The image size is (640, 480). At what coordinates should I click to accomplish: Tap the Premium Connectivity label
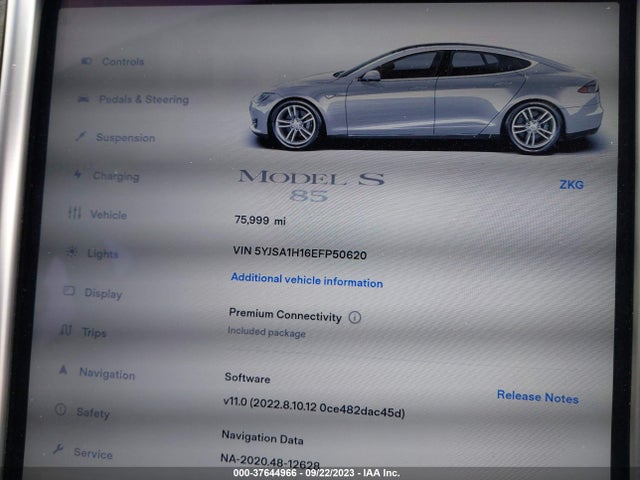[x=285, y=315]
